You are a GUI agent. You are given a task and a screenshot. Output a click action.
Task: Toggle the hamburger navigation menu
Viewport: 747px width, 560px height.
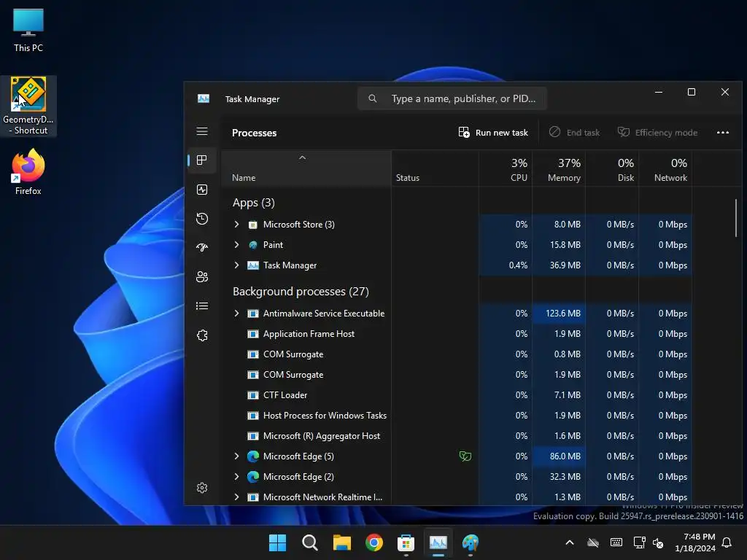[x=202, y=131]
